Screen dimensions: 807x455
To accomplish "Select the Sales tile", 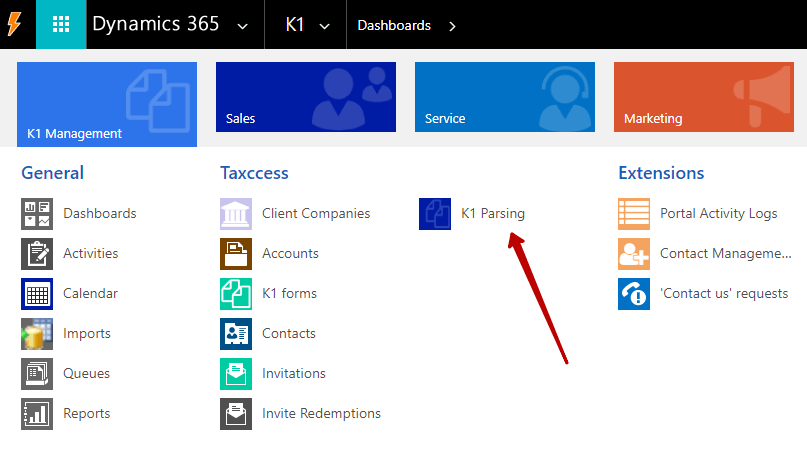I will (306, 97).
